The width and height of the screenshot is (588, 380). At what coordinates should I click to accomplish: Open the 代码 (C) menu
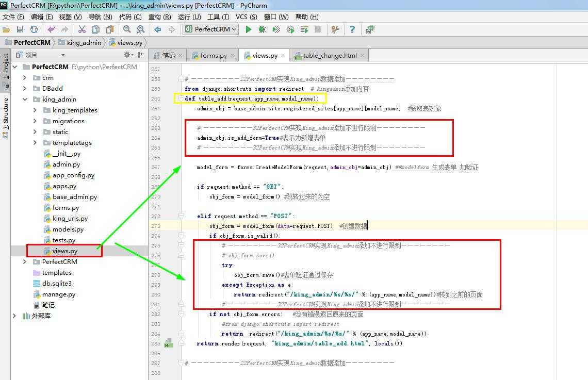tap(130, 17)
